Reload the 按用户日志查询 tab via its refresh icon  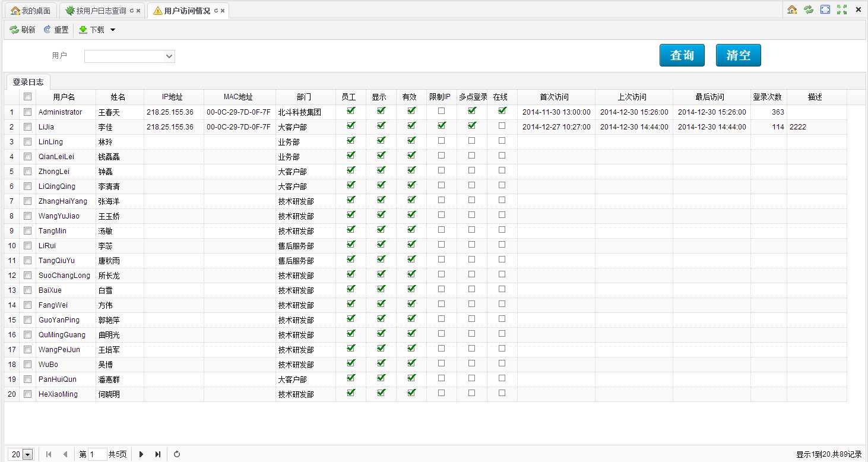click(132, 11)
